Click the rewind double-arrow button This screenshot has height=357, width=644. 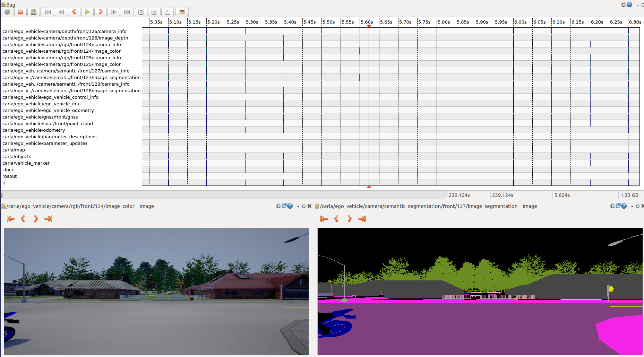pyautogui.click(x=61, y=12)
